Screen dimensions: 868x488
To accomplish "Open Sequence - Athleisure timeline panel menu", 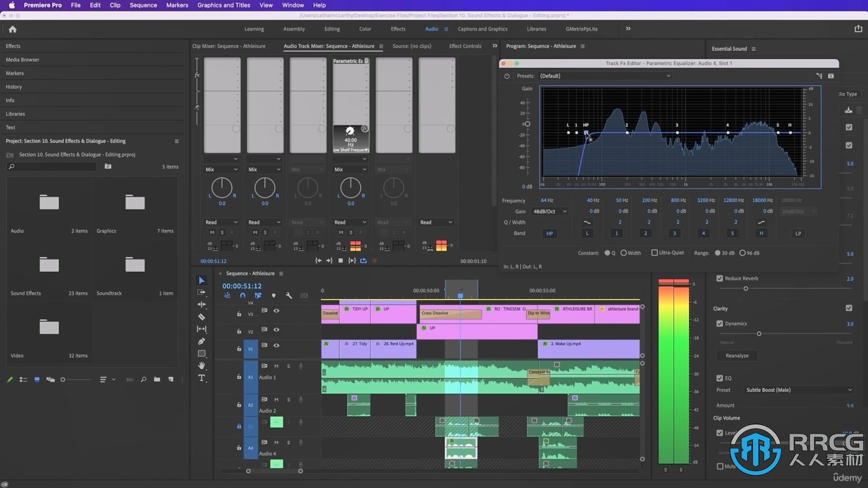I will click(x=281, y=274).
